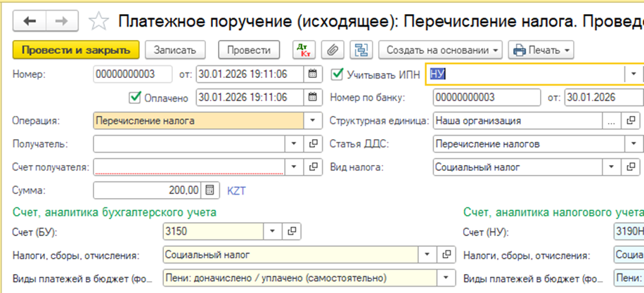The width and height of the screenshot is (644, 293).
Task: Click into the Получатель input field
Action: coord(188,144)
